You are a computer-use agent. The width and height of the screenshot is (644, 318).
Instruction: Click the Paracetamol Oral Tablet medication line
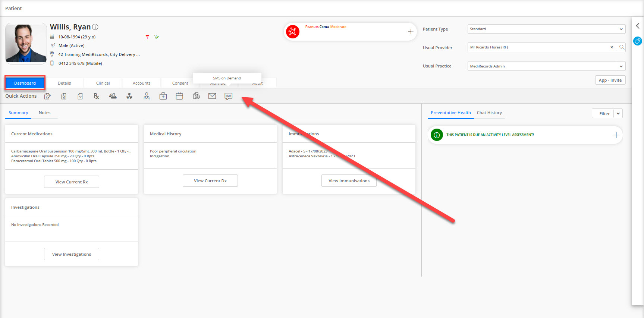pyautogui.click(x=54, y=161)
